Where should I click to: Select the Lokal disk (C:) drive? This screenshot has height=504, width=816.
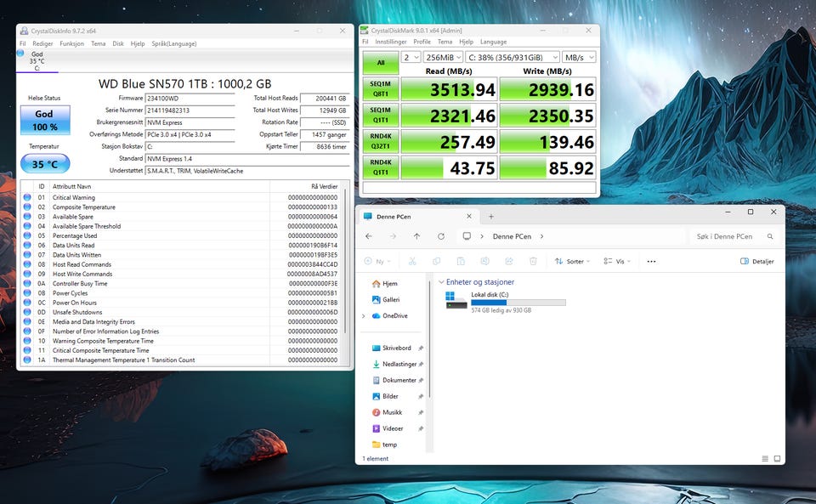505,303
